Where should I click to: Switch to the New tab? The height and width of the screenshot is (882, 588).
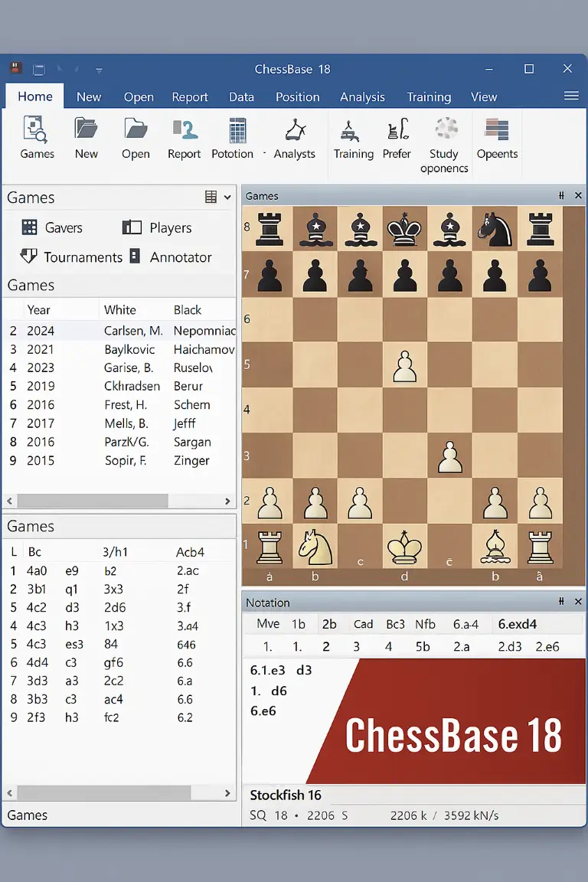point(89,96)
